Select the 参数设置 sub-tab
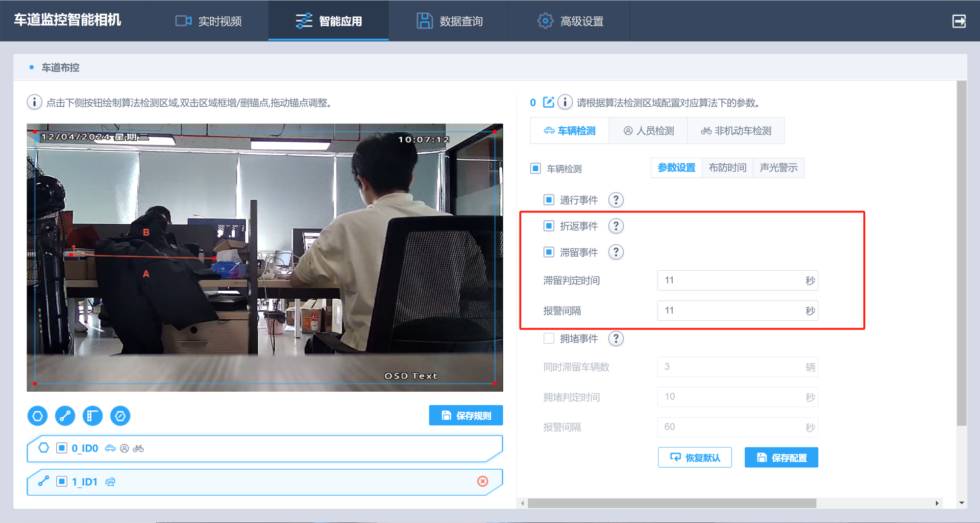The width and height of the screenshot is (980, 523). (x=676, y=168)
